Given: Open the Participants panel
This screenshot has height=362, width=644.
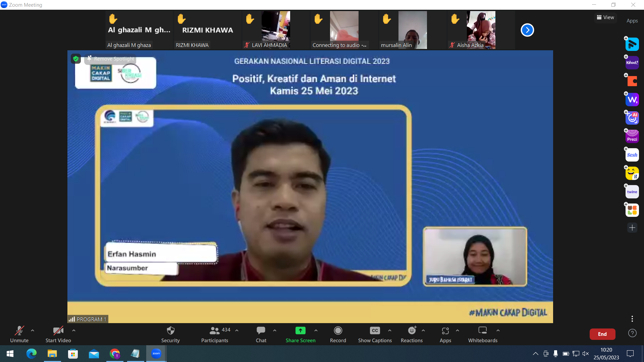Looking at the screenshot, I should click(215, 334).
